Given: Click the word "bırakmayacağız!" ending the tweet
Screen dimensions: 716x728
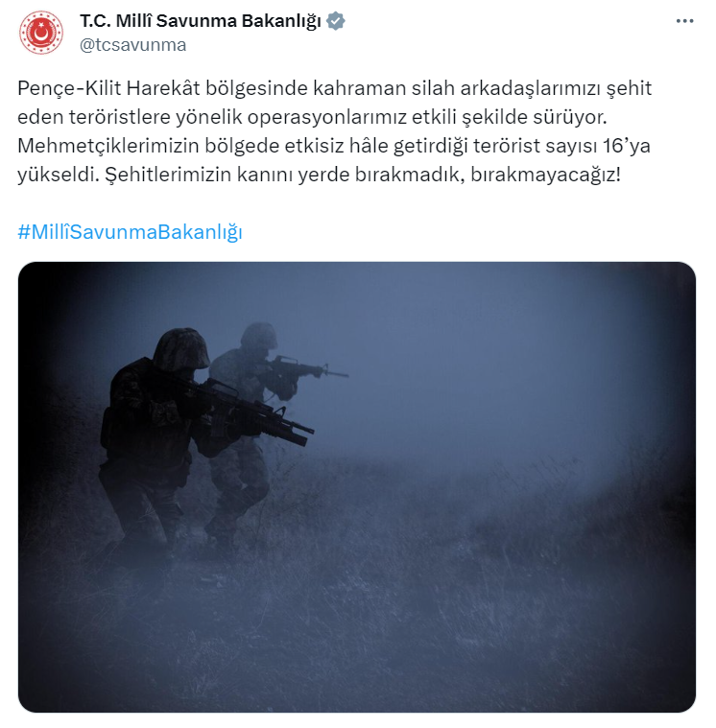Looking at the screenshot, I should [545, 175].
